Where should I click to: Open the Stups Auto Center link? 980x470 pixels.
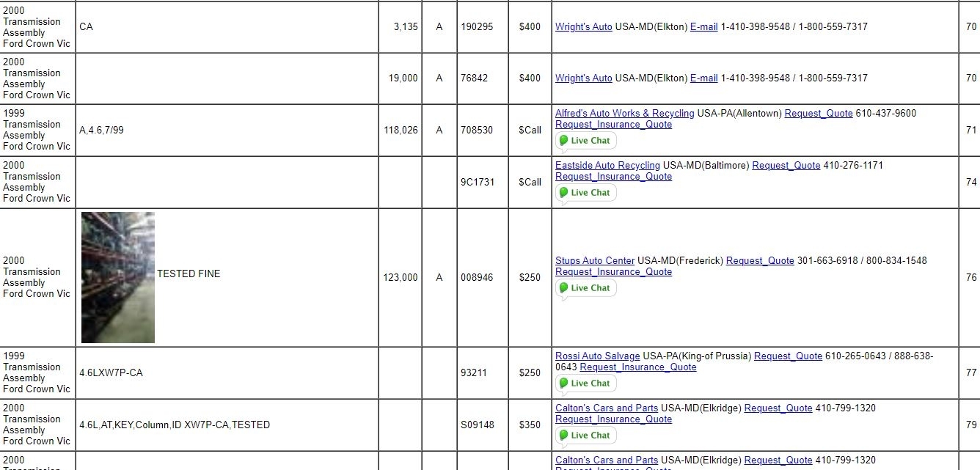[595, 261]
